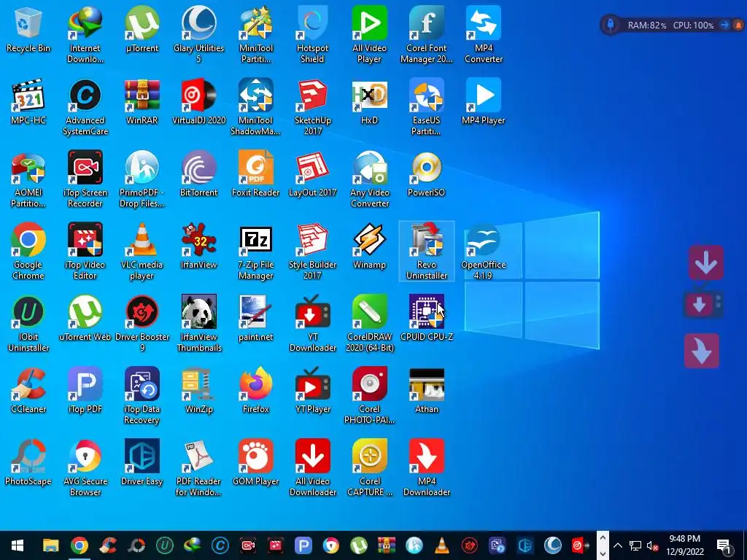Click the "RAM: 82%" reading in the widget
747x560 pixels.
point(646,26)
